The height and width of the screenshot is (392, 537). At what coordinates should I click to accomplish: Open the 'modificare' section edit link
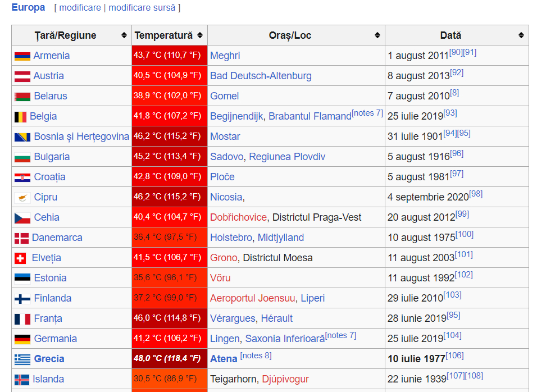click(x=80, y=7)
